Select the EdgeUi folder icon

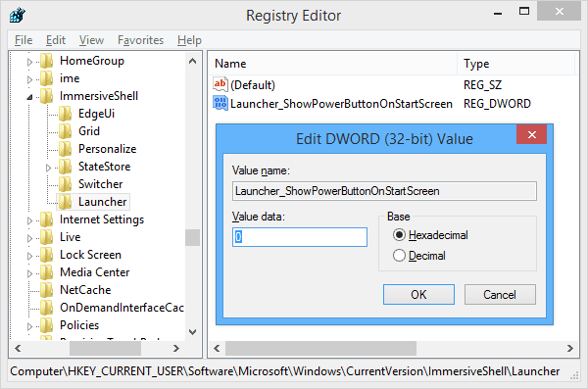[66, 114]
